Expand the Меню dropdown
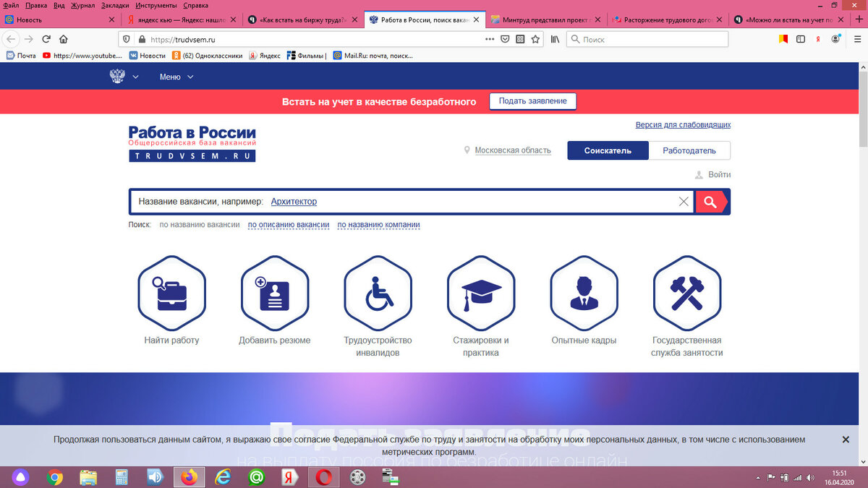 pyautogui.click(x=176, y=77)
